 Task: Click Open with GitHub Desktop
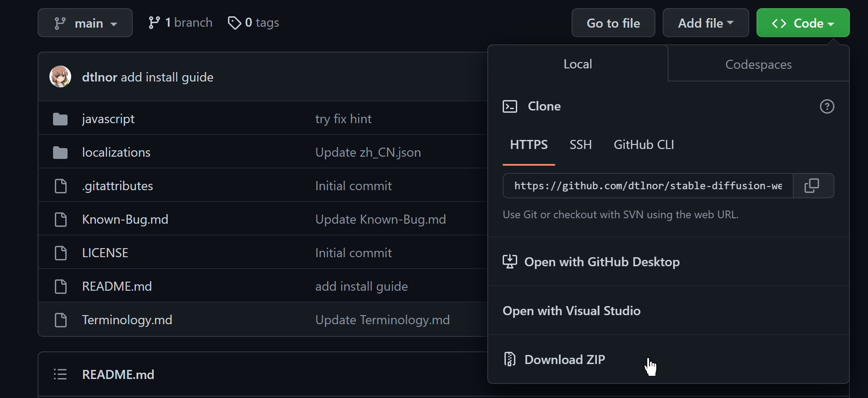click(669, 262)
